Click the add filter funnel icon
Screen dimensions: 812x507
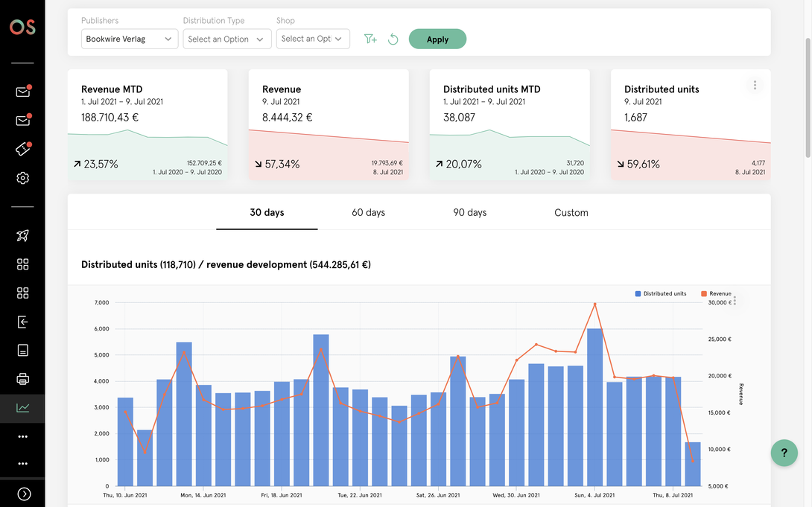click(370, 39)
